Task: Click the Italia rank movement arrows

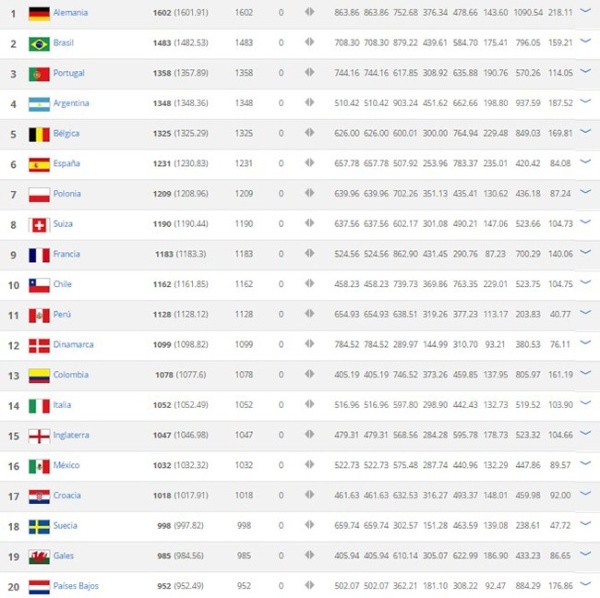Action: click(x=309, y=405)
